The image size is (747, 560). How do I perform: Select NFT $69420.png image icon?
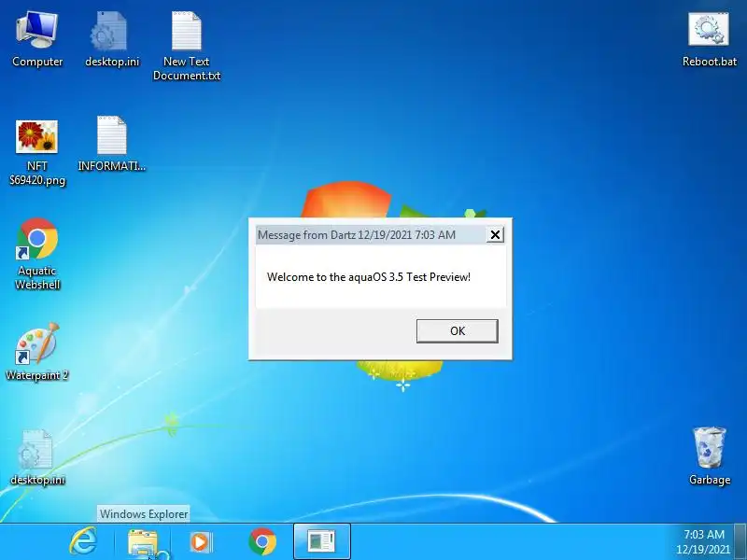click(37, 152)
